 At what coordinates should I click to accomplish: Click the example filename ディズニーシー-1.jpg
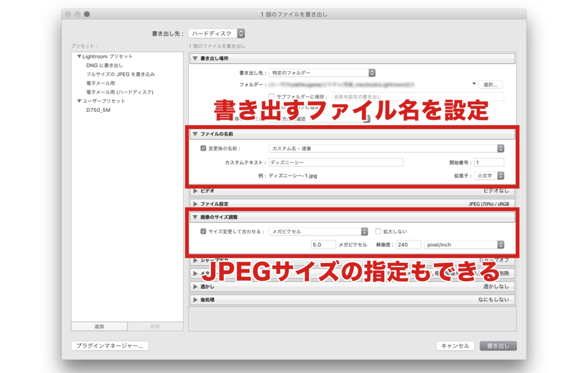point(292,176)
